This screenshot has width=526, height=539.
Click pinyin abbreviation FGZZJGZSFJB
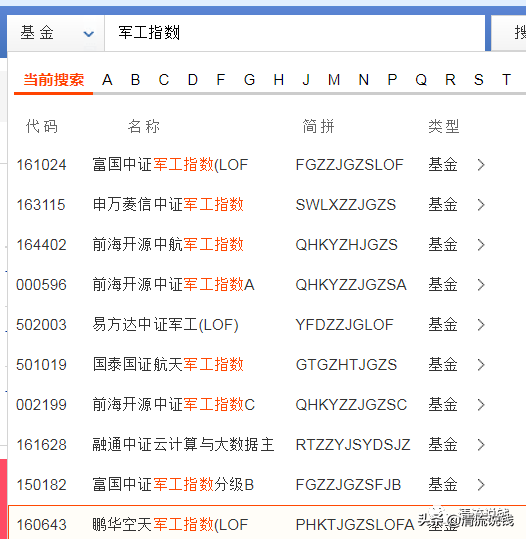[x=348, y=485]
